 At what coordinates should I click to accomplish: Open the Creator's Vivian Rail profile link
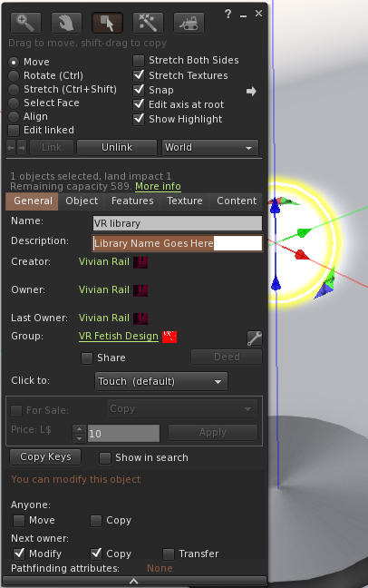coord(104,261)
